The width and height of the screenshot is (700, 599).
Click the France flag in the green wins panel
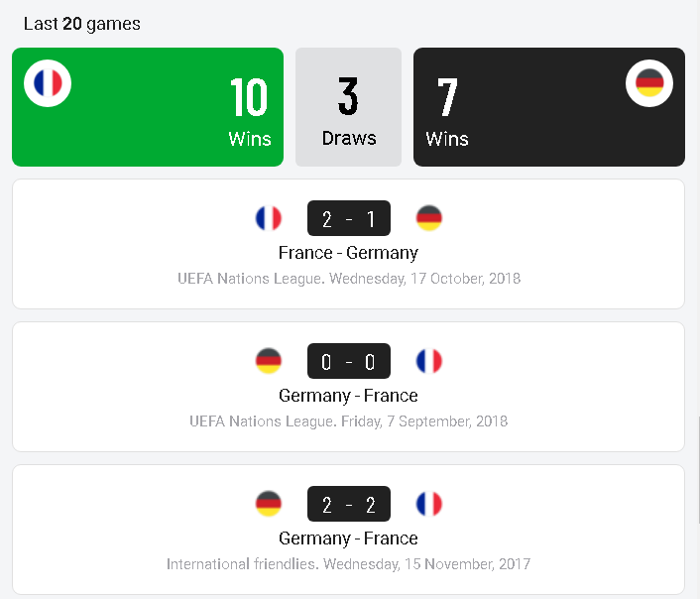point(48,83)
